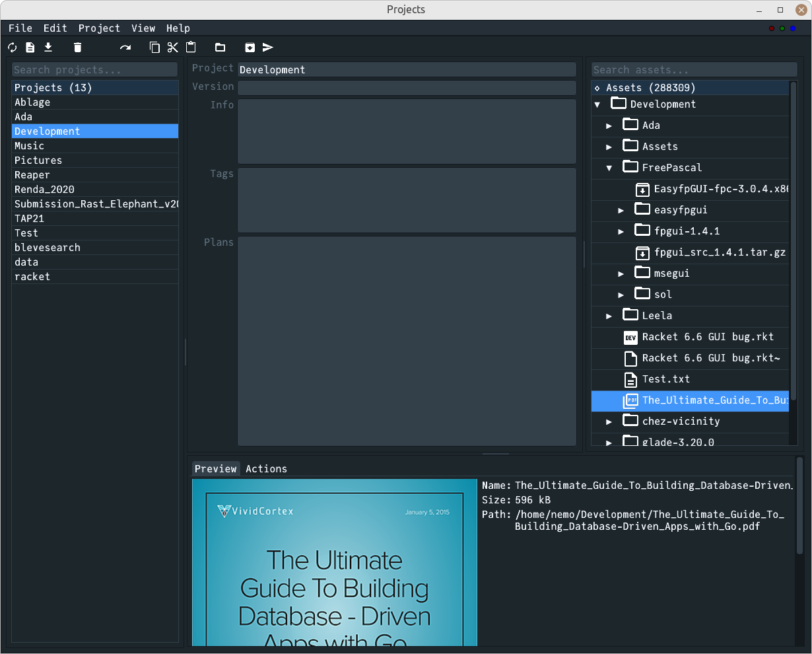Collapse the Development folder in Assets tree
Viewport: 812px width, 654px height.
(x=597, y=104)
